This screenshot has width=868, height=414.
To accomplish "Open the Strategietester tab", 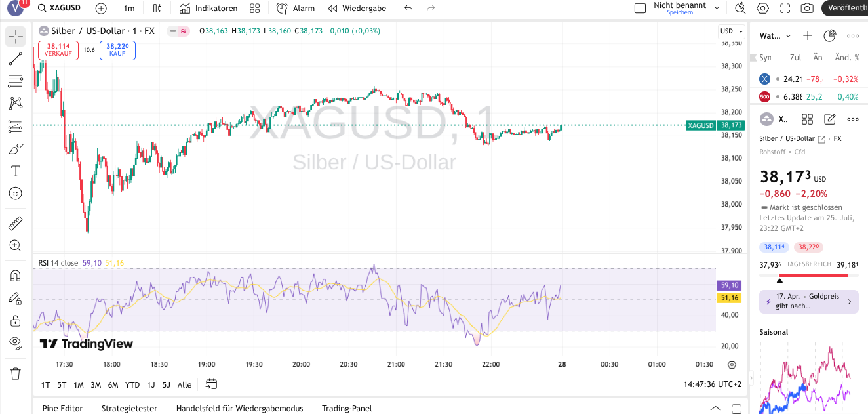I will [x=129, y=408].
